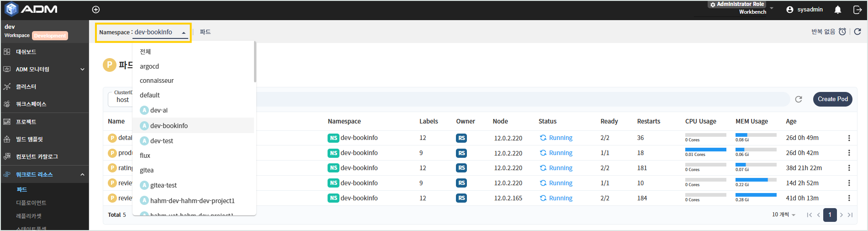Sort by Status column header
Viewport: 868px width, 231px height.
point(547,121)
